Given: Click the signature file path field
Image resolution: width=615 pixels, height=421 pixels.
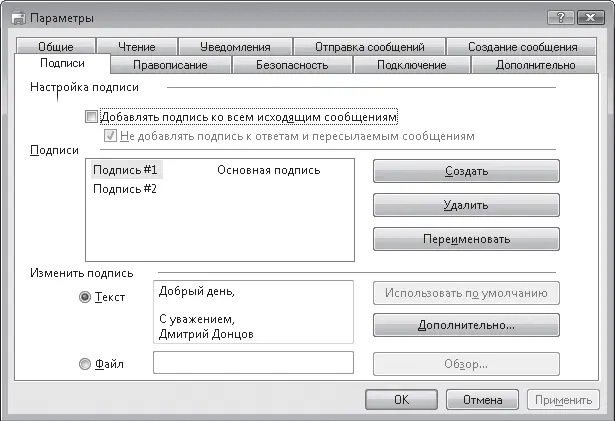Looking at the screenshot, I should [x=253, y=363].
